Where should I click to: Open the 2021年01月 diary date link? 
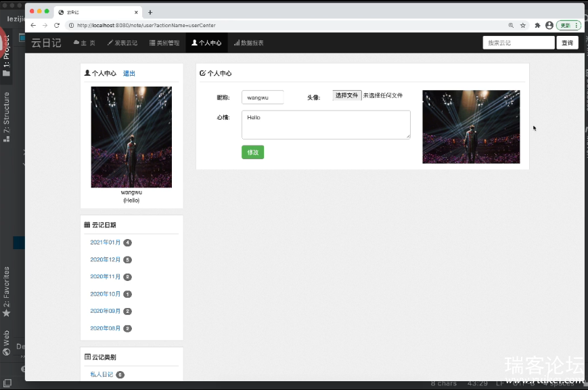click(106, 242)
